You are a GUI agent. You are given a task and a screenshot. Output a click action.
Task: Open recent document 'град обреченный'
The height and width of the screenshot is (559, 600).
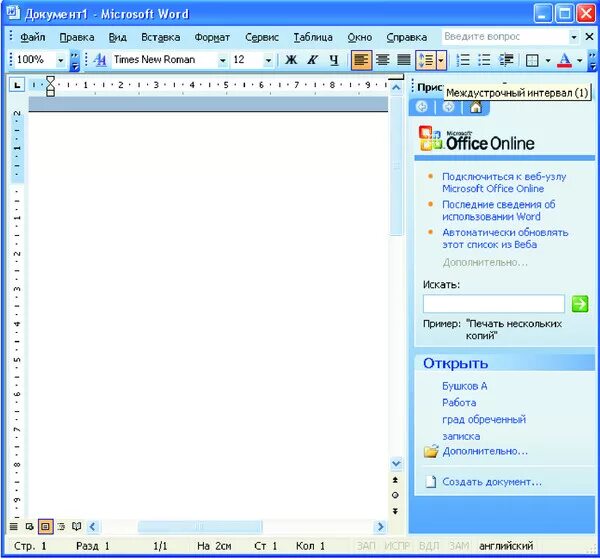484,420
